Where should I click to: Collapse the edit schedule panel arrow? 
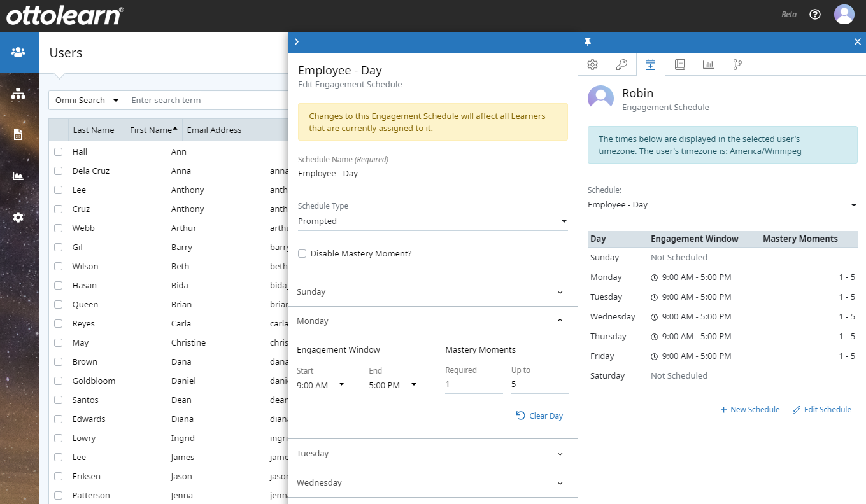[x=297, y=42]
